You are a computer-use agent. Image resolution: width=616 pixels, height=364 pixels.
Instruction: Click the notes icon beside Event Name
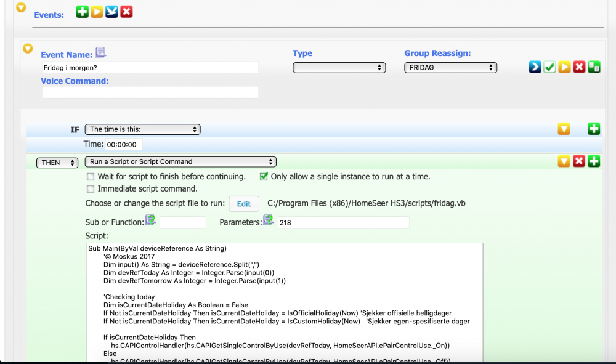click(x=100, y=54)
